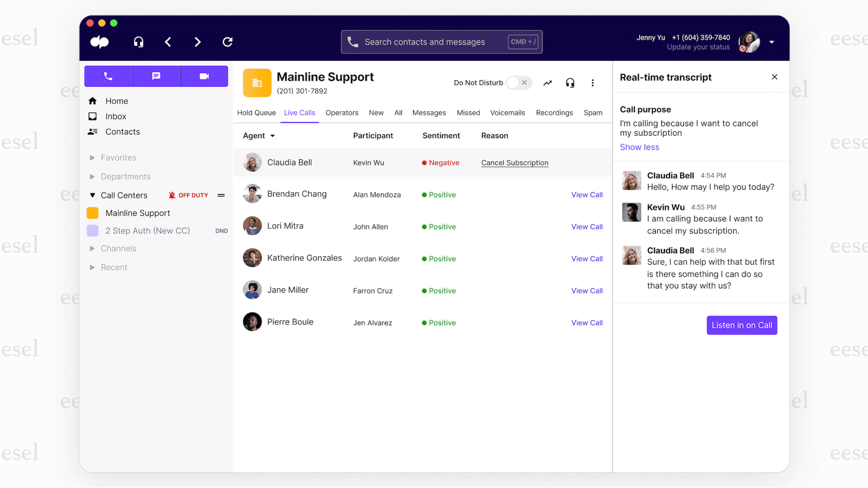Expand the Recent section
This screenshot has width=868, height=488.
point(92,267)
